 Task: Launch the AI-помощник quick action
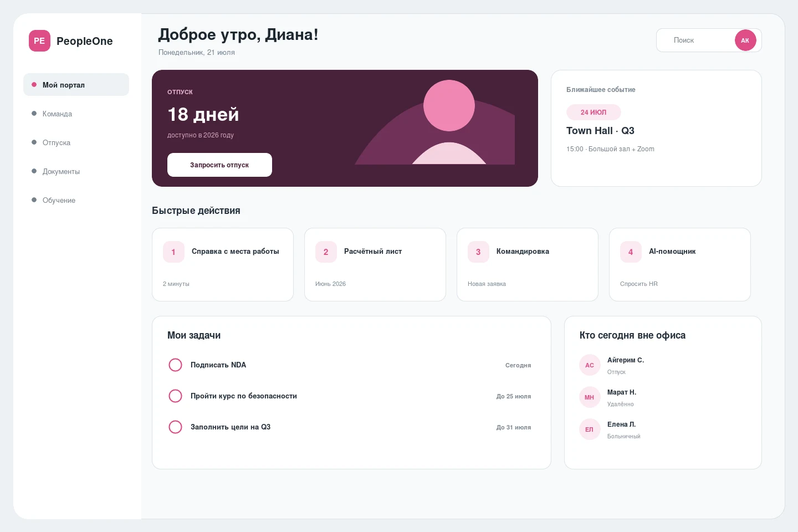click(680, 264)
